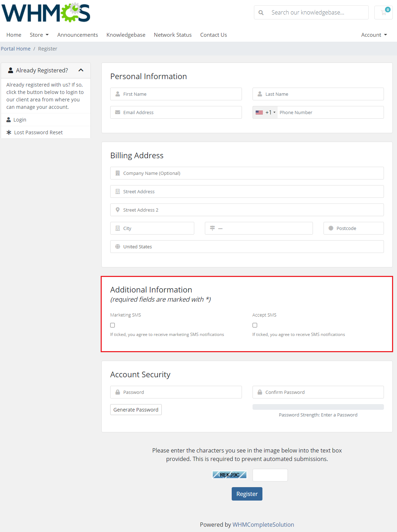Image resolution: width=397 pixels, height=532 pixels.
Task: Open the Account dropdown menu
Action: pyautogui.click(x=374, y=35)
